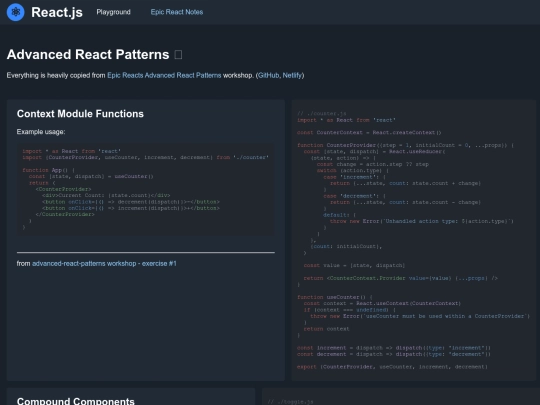Click the Compound Components heading
This screenshot has height=405, width=540.
(75, 401)
